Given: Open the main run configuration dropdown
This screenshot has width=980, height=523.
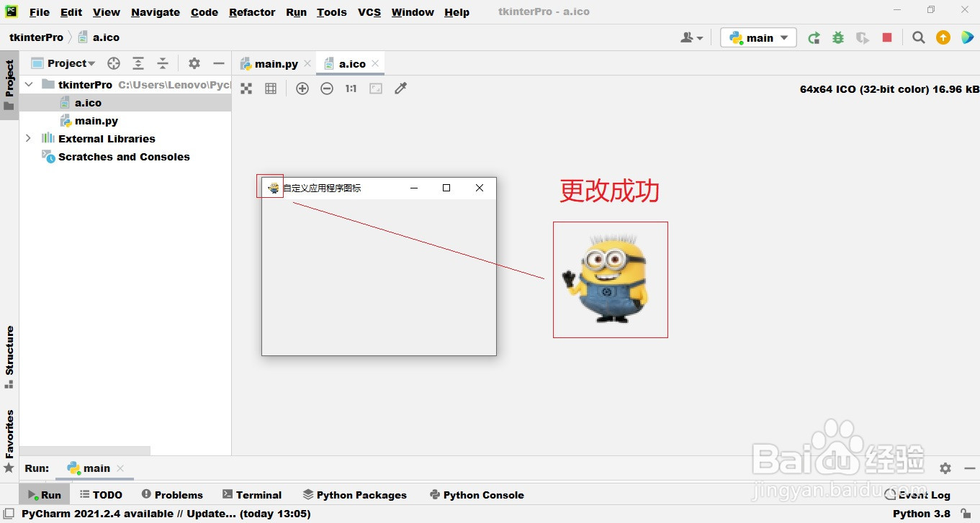Looking at the screenshot, I should click(758, 37).
